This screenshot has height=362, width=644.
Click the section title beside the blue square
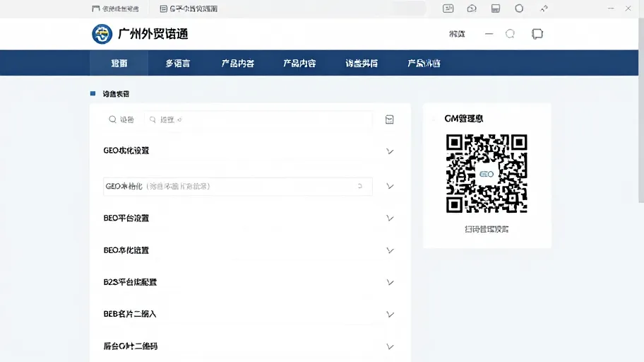116,94
